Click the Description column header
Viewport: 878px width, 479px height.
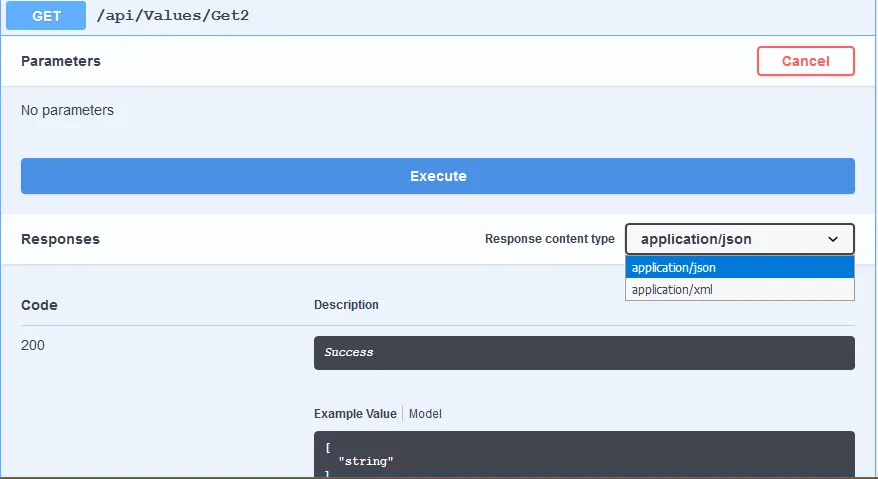pos(346,305)
